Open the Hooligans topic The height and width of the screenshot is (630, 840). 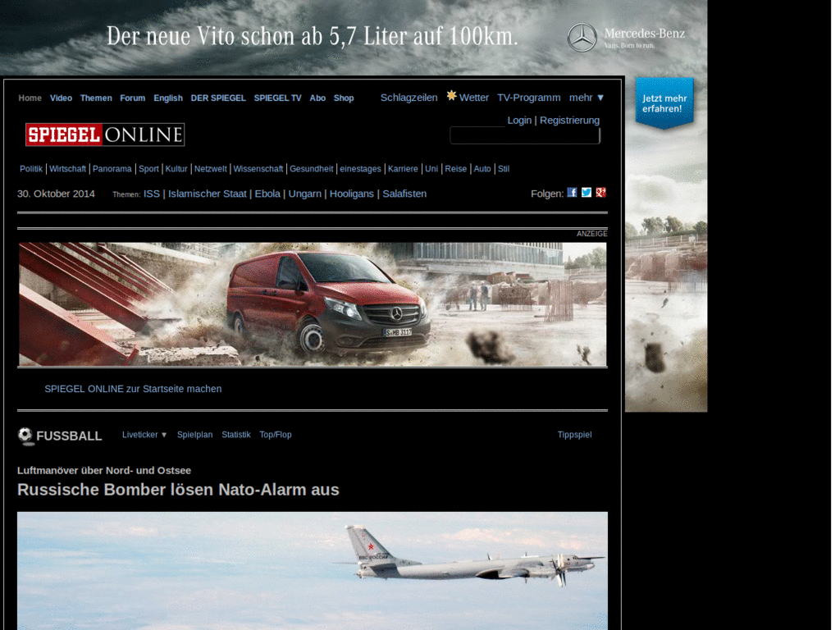pos(351,194)
